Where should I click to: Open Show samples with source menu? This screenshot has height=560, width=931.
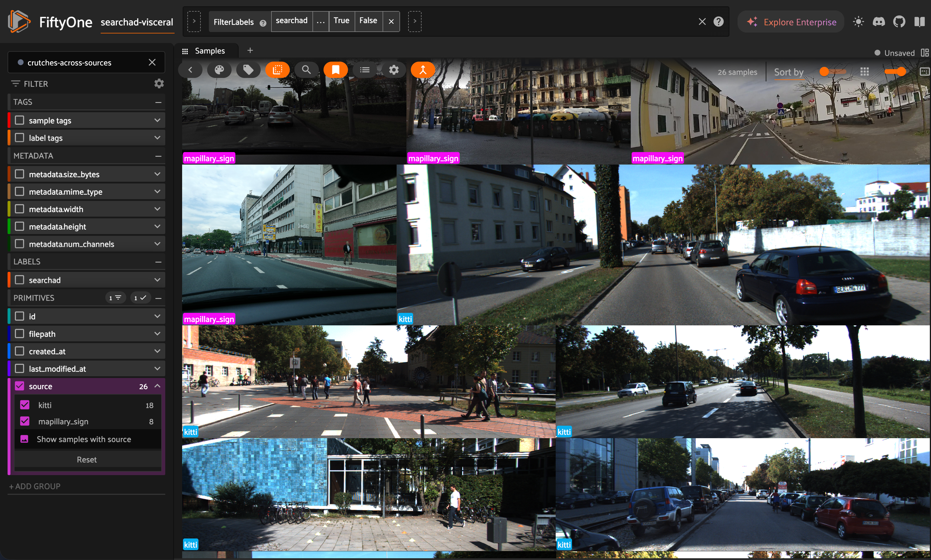(x=88, y=439)
